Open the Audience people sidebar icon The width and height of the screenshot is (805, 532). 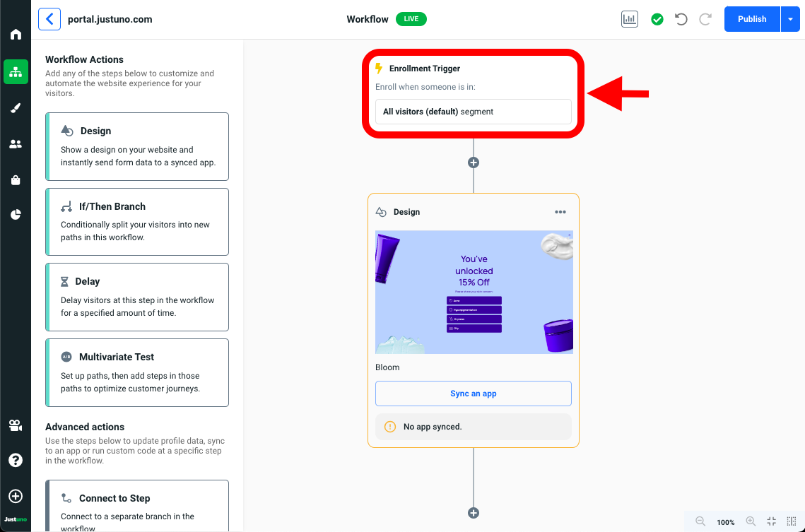(16, 144)
